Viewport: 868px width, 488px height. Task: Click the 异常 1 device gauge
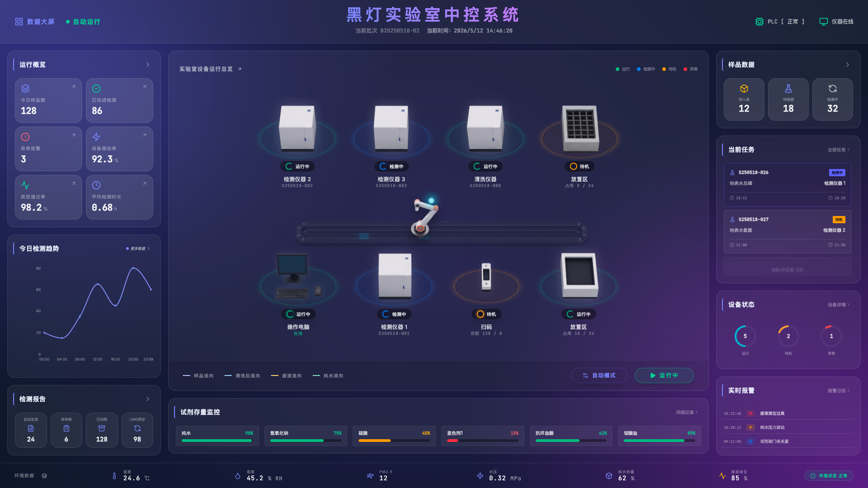coord(831,336)
